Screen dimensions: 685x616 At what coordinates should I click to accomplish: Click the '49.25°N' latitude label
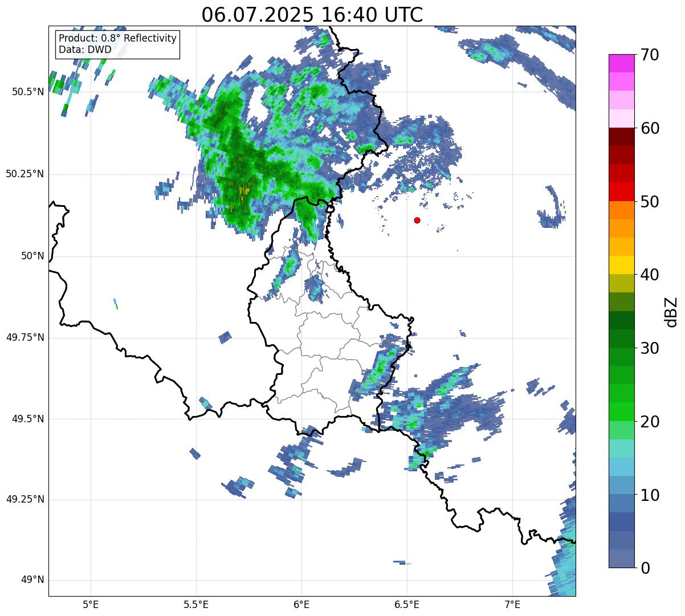(x=25, y=499)
